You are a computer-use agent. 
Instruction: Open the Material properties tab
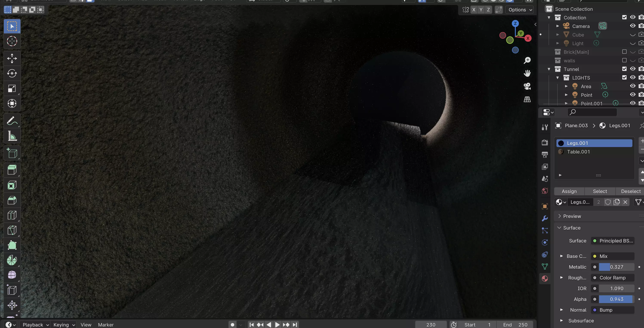(x=545, y=279)
